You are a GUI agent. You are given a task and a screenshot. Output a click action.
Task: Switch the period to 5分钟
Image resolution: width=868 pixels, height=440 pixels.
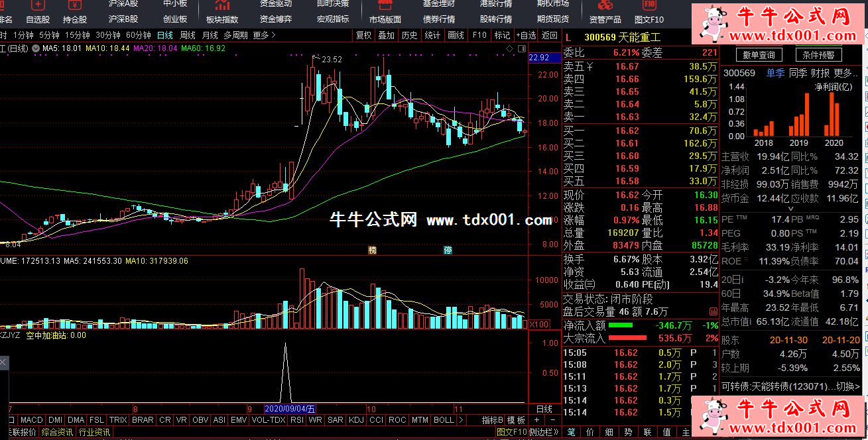pos(48,35)
